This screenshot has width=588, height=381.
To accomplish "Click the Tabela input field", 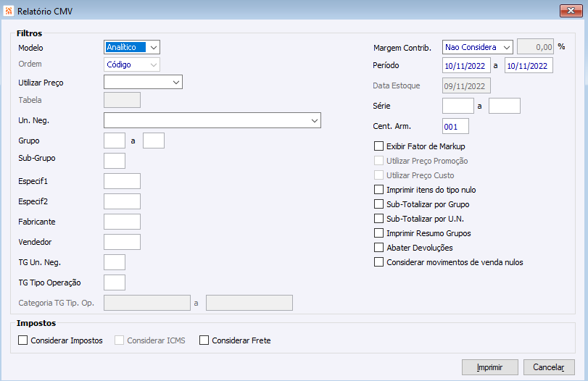I will tap(122, 100).
